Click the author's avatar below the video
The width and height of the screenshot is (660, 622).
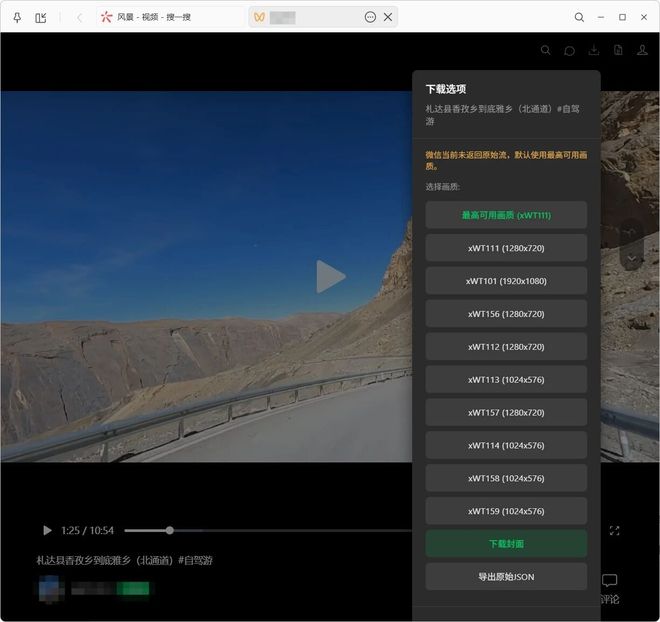click(49, 589)
